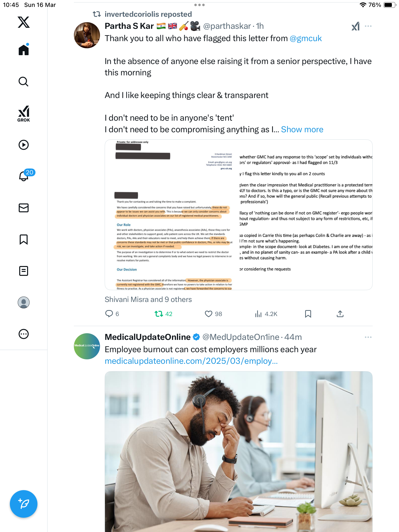
Task: Like Partha S Kar's post
Action: pyautogui.click(x=213, y=314)
